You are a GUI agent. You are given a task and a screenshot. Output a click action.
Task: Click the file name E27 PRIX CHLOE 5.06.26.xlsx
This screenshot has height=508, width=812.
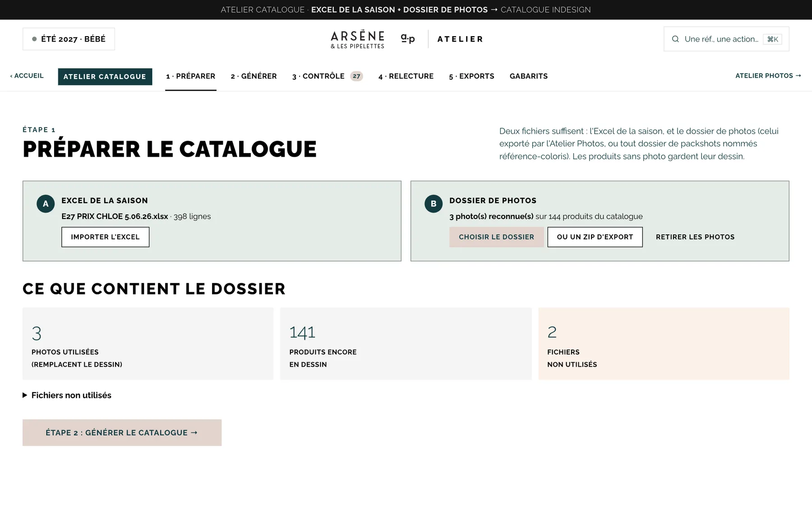tap(115, 216)
